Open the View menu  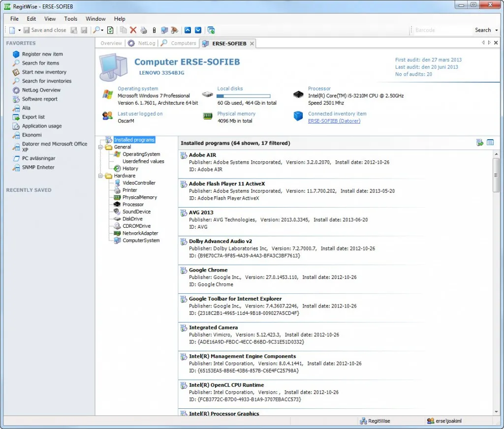pyautogui.click(x=50, y=19)
